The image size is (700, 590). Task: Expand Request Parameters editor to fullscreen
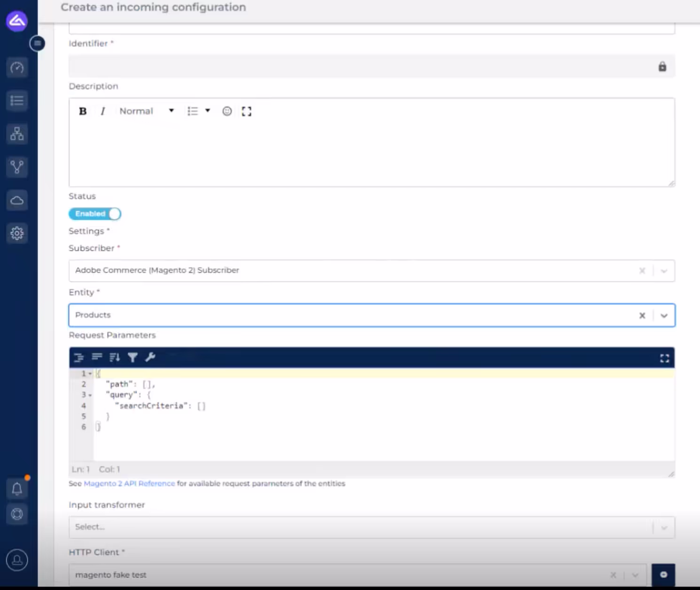[x=664, y=358]
